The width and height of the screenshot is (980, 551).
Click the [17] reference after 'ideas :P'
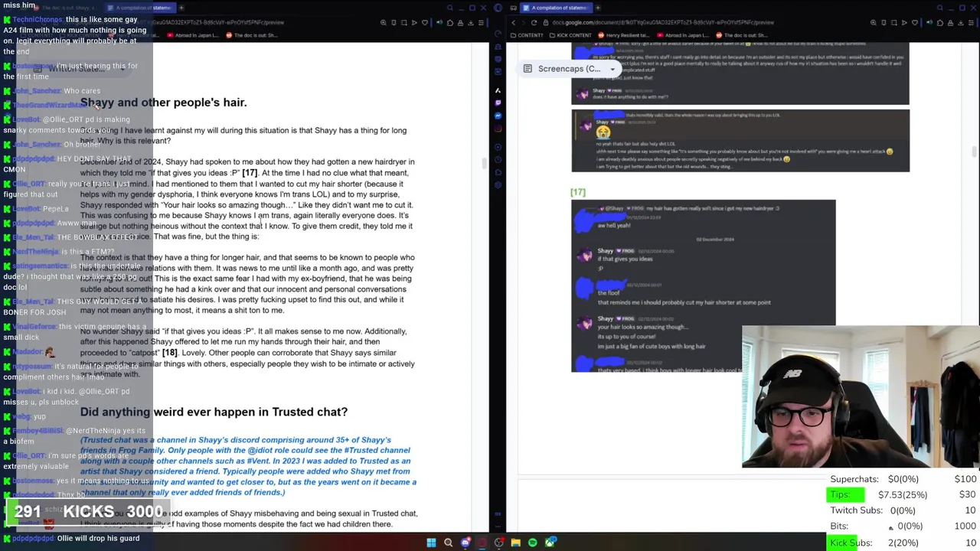(x=250, y=173)
